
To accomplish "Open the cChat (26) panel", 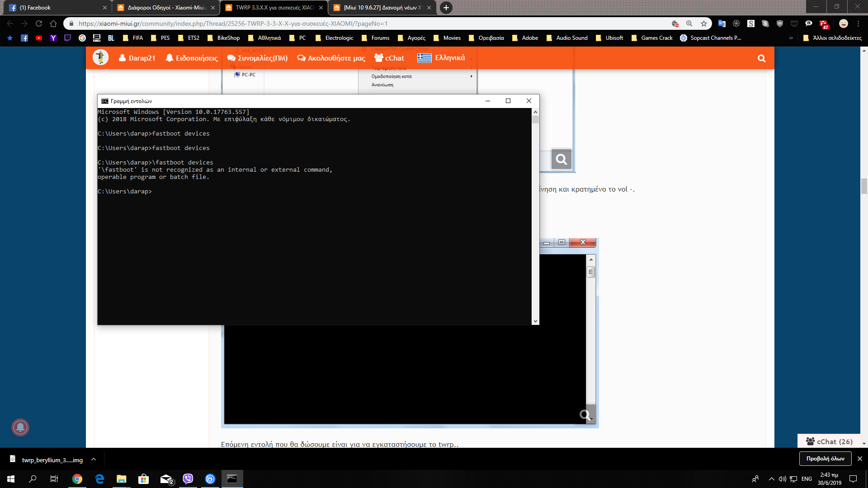I will coord(829,441).
